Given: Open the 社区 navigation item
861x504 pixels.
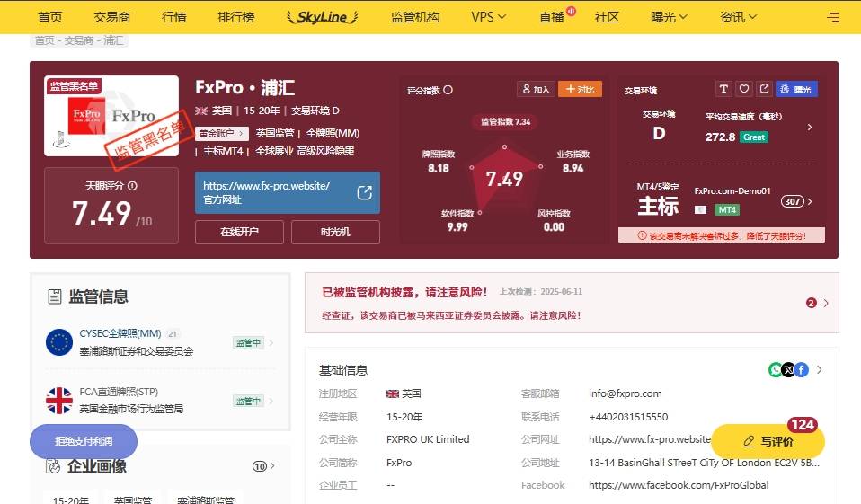Looking at the screenshot, I should [x=607, y=17].
